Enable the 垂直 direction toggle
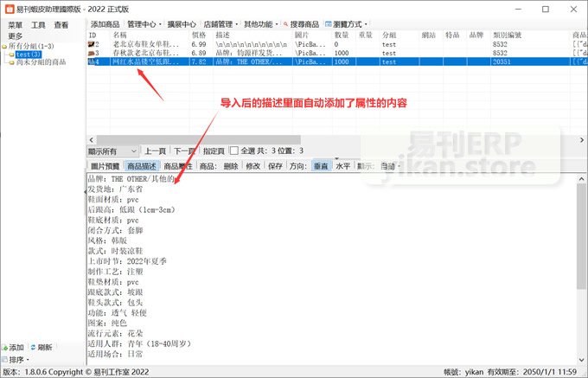588x378 pixels. [x=321, y=166]
